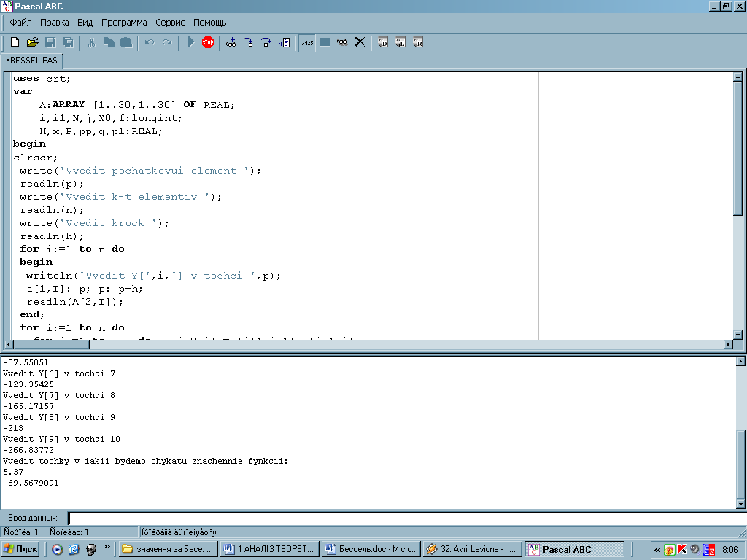This screenshot has height=560, width=747.
Task: Click the Пуск start button
Action: pos(21,549)
